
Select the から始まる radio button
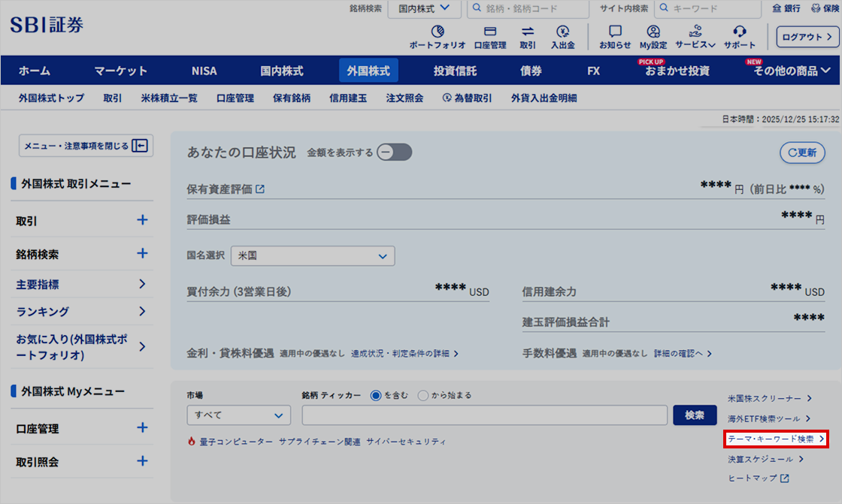[x=423, y=395]
